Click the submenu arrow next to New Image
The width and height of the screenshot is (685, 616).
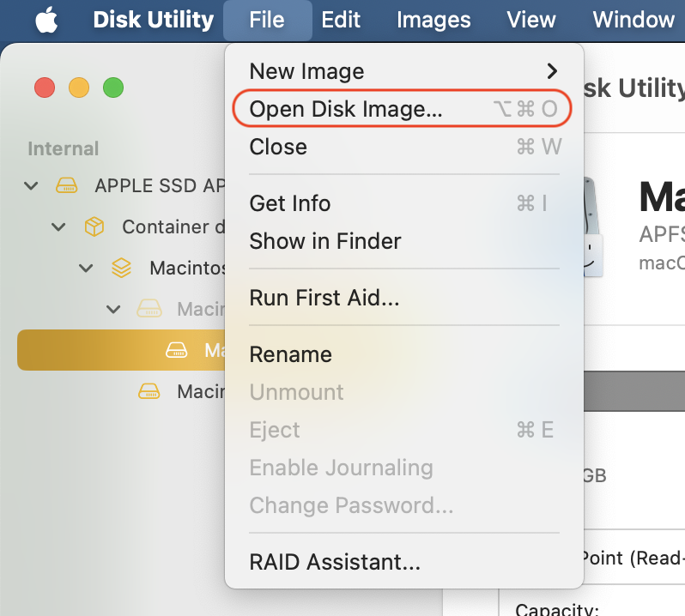pyautogui.click(x=552, y=70)
